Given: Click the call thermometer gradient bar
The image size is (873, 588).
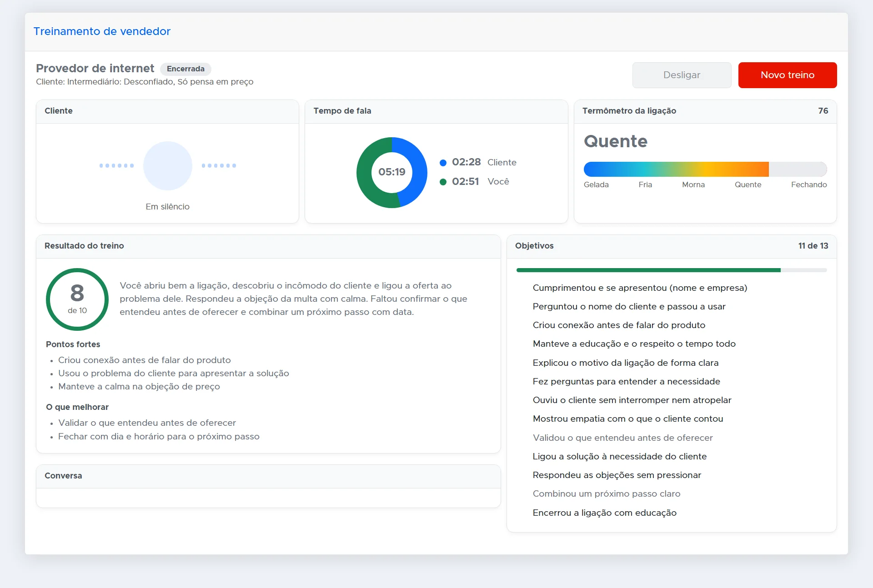Looking at the screenshot, I should click(705, 169).
